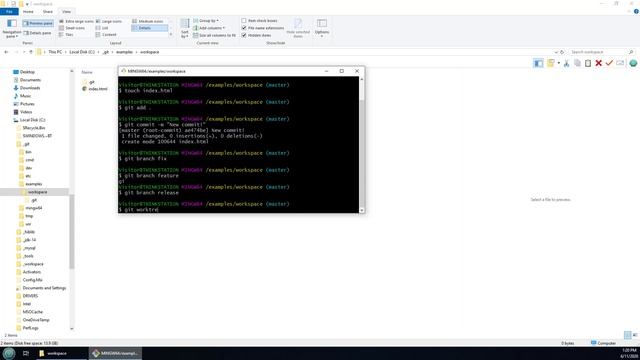The height and width of the screenshot is (360, 640).
Task: Open address bar history dropdown
Action: (556, 52)
